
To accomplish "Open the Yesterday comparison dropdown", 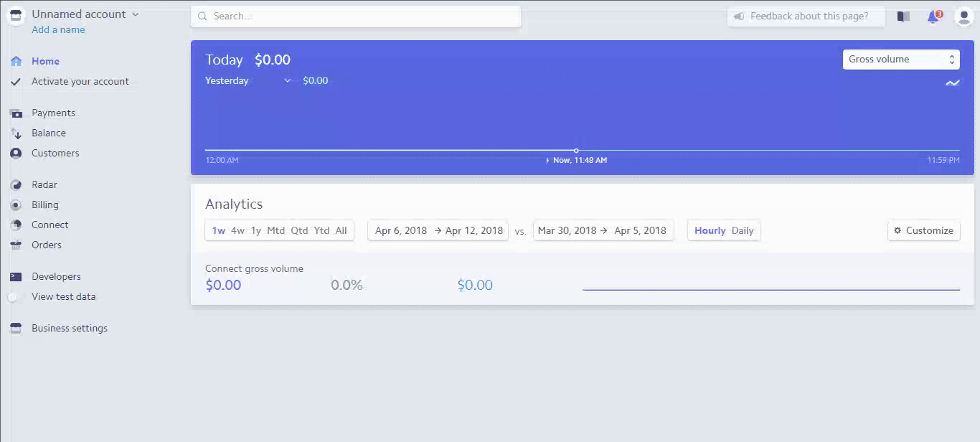I will (x=248, y=80).
